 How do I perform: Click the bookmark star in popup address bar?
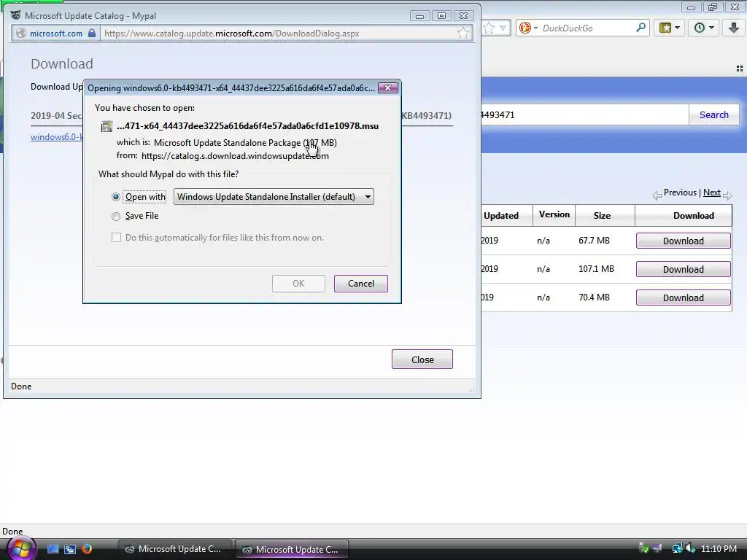point(463,33)
